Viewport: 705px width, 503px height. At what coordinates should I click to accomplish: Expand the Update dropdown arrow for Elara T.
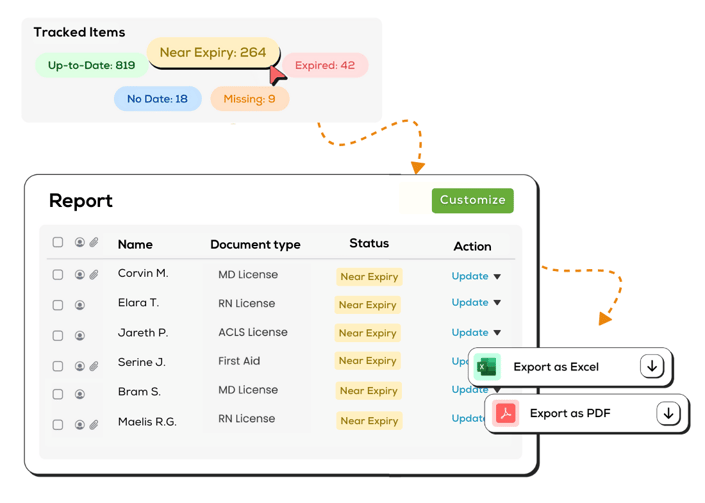point(497,303)
